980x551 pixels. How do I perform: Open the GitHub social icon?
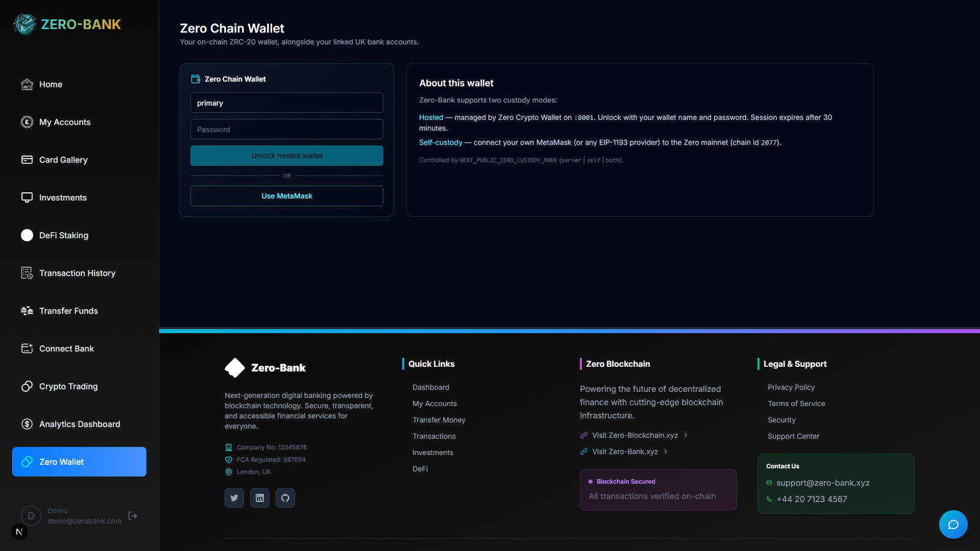[285, 498]
